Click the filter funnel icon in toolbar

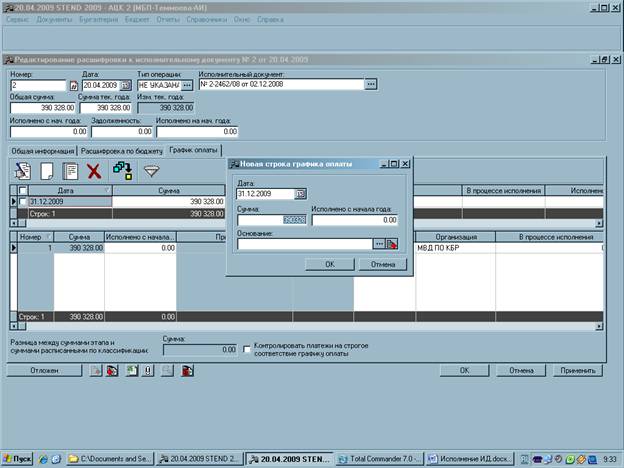pyautogui.click(x=152, y=171)
